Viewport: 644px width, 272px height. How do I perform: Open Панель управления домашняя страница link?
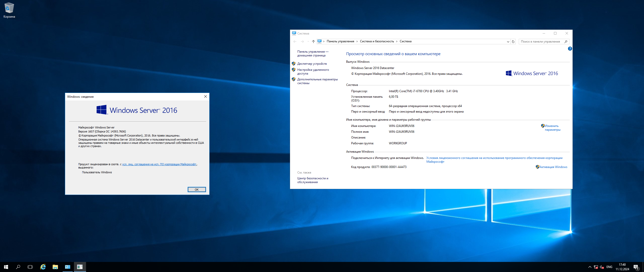313,53
